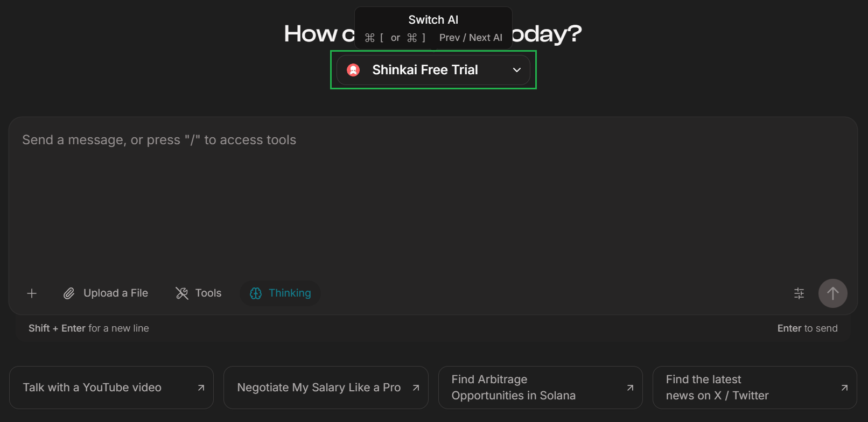Open 'Talk with a YouTube video' suggestion

coord(111,387)
